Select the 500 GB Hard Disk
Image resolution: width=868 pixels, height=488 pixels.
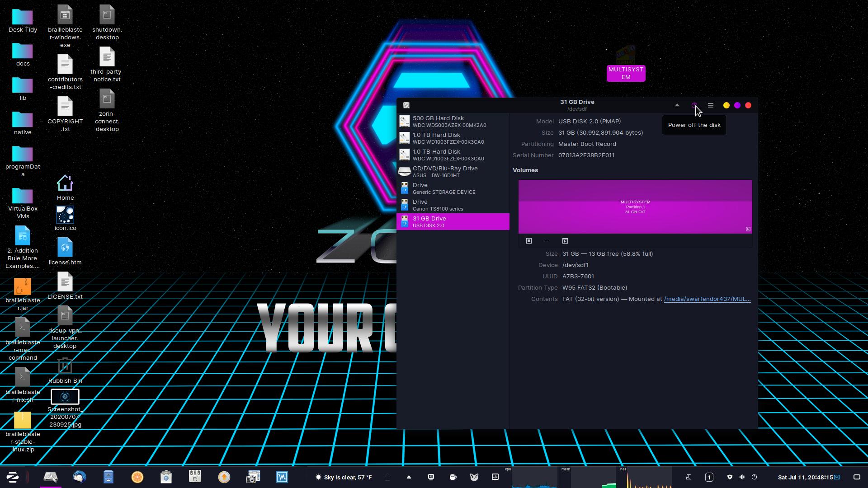[x=453, y=122]
